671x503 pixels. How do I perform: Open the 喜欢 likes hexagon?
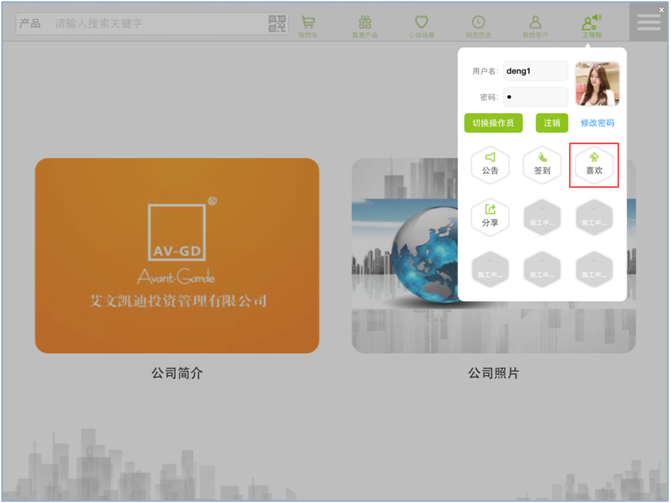pos(594,165)
